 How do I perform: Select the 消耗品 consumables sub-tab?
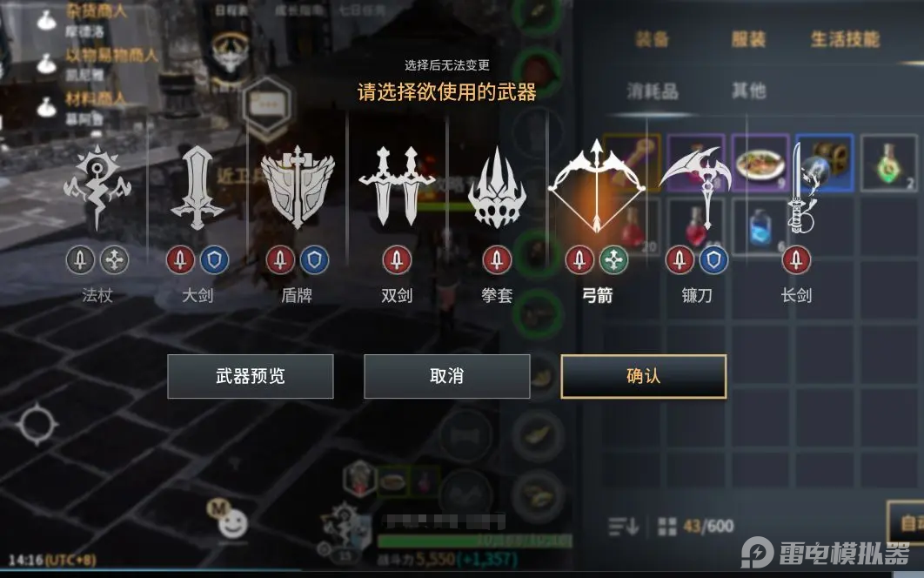tap(653, 91)
